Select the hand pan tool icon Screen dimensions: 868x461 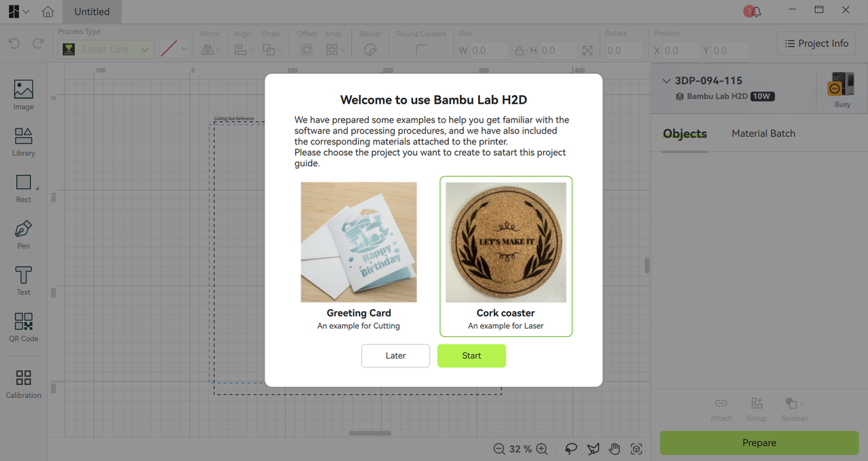pyautogui.click(x=614, y=449)
